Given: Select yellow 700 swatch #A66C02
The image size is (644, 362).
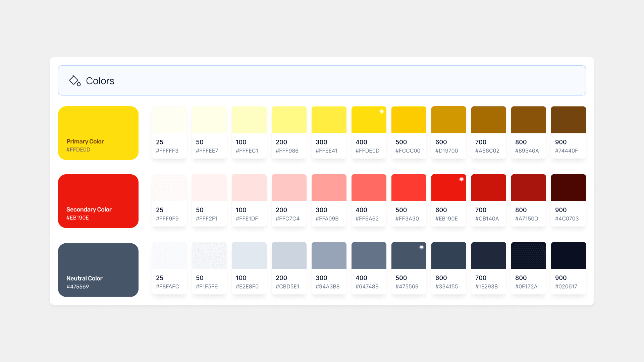Looking at the screenshot, I should (x=488, y=120).
